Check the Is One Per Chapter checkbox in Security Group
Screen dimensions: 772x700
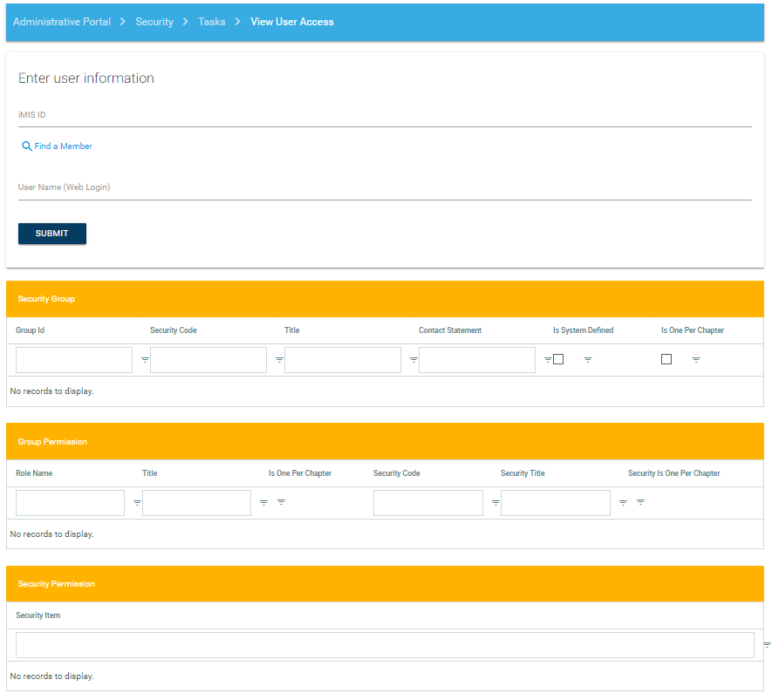pyautogui.click(x=666, y=359)
